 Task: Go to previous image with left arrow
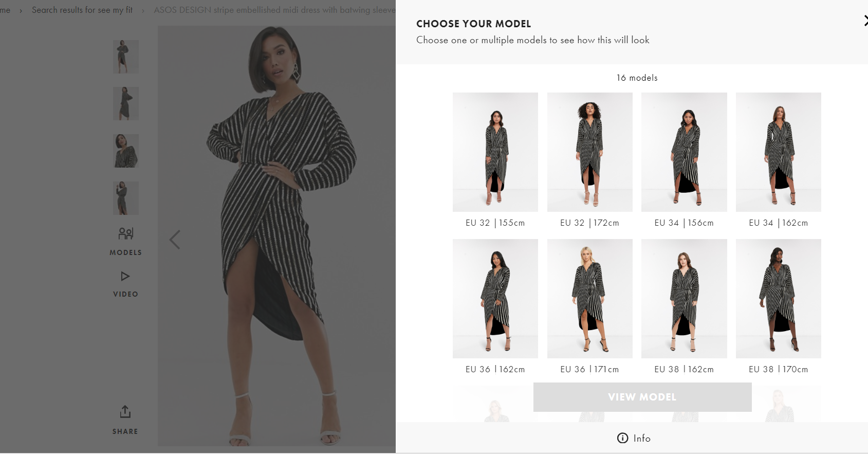point(175,240)
